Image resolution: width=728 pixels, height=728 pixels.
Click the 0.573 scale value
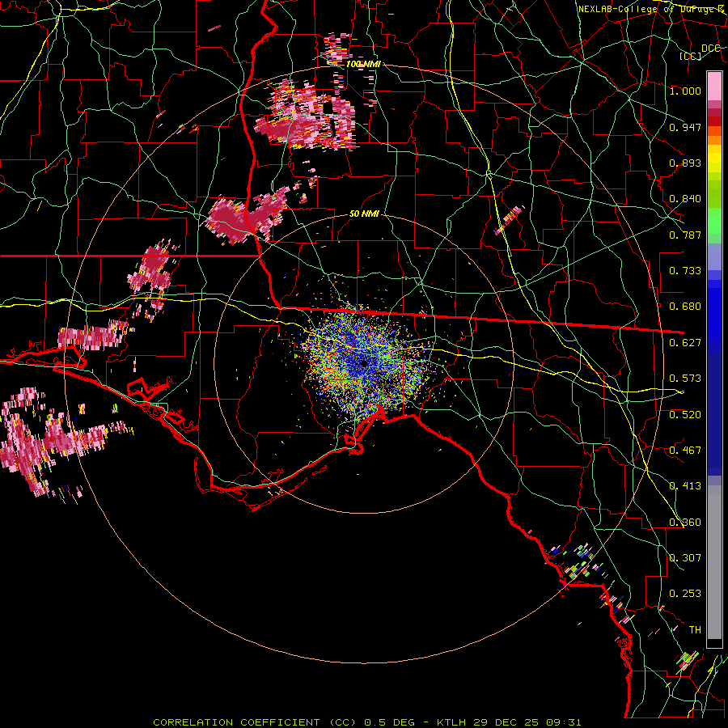685,379
